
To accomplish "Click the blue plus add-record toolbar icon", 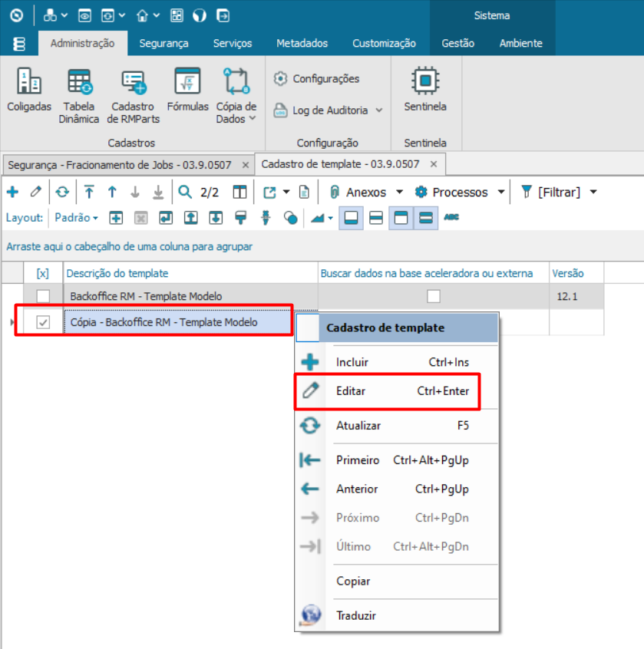I will point(12,192).
